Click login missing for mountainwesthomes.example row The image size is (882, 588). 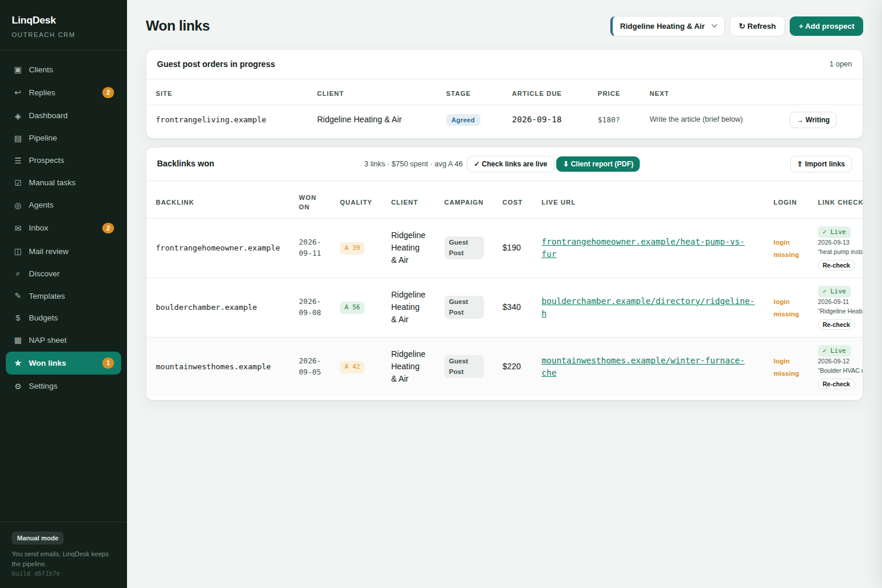(x=786, y=367)
